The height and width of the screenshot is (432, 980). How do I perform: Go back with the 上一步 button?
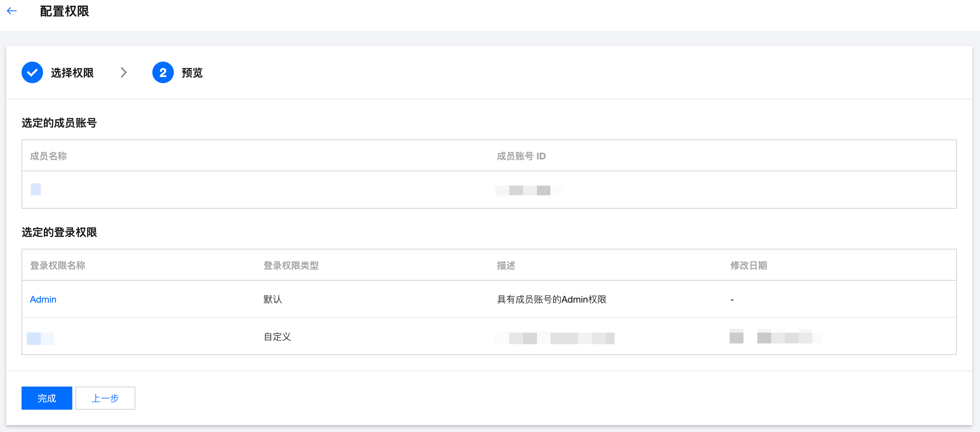click(x=105, y=398)
